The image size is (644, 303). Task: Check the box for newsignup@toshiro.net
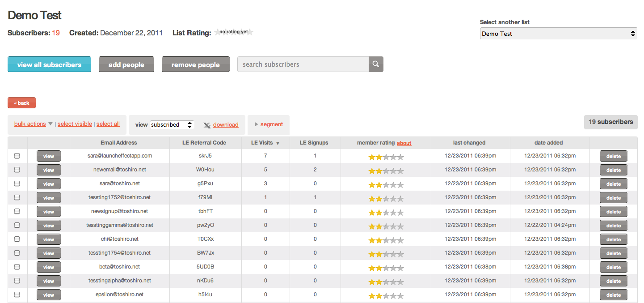coord(17,211)
